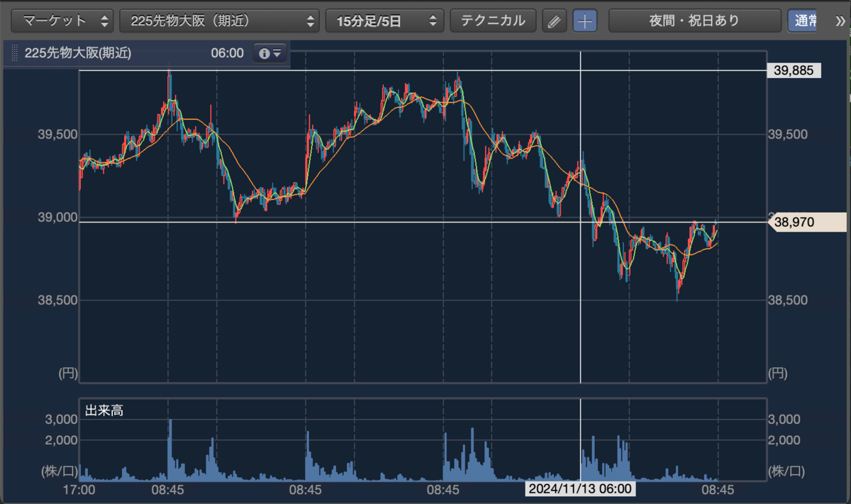The image size is (851, 504).
Task: Open the 225先物大阪（期近） symbol dropdown
Action: [x=219, y=21]
